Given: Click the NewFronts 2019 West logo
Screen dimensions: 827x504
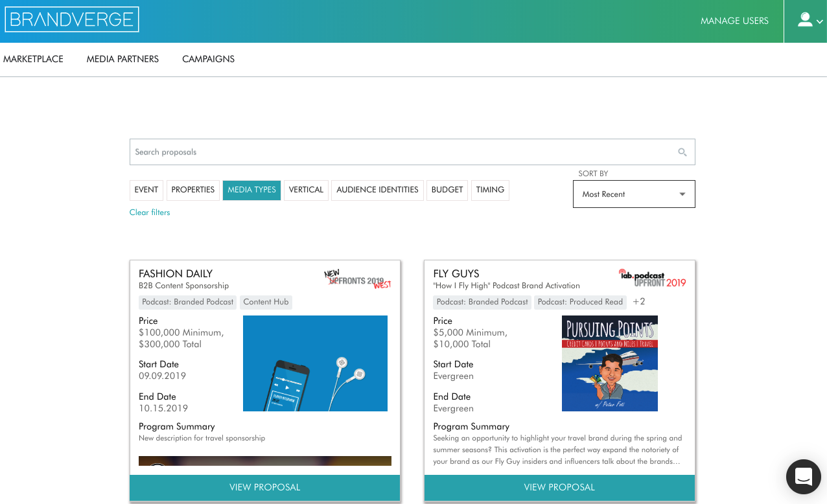Looking at the screenshot, I should (358, 279).
